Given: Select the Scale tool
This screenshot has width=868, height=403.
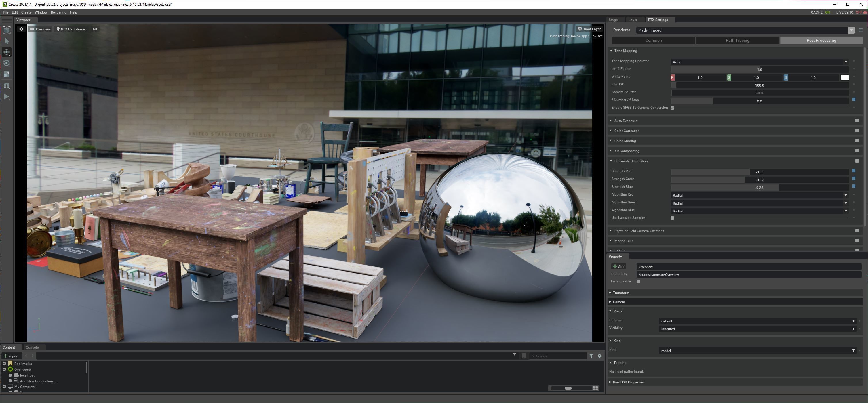Looking at the screenshot, I should pyautogui.click(x=7, y=74).
